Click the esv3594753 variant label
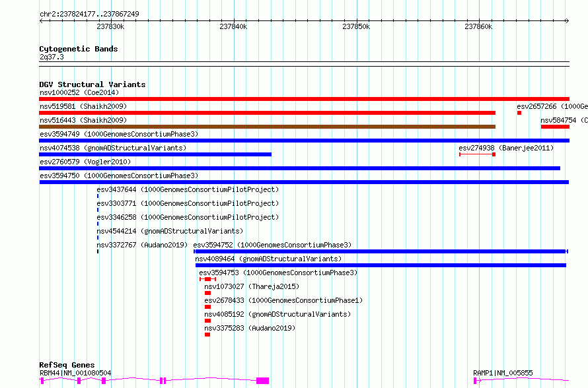The image size is (588, 388). pos(278,273)
